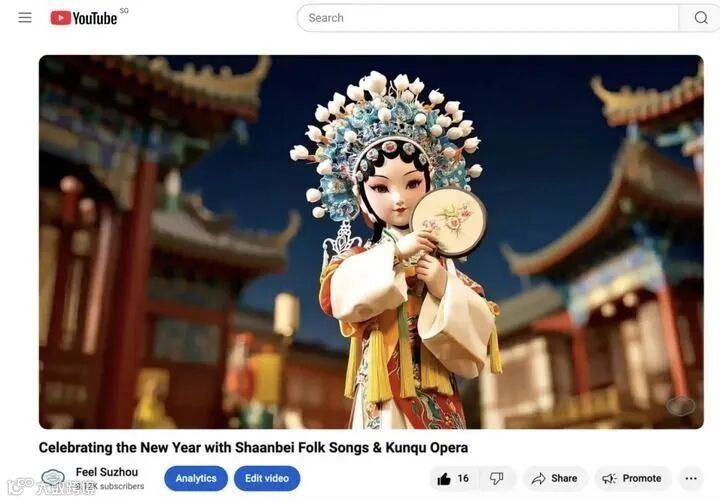Open the three-dot more actions menu
The height and width of the screenshot is (502, 720).
click(x=691, y=479)
